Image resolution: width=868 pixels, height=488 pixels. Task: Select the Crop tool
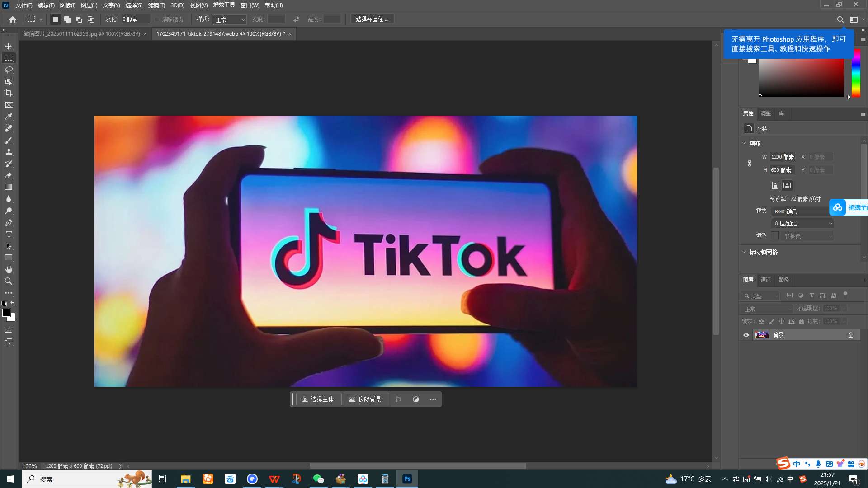click(x=9, y=93)
